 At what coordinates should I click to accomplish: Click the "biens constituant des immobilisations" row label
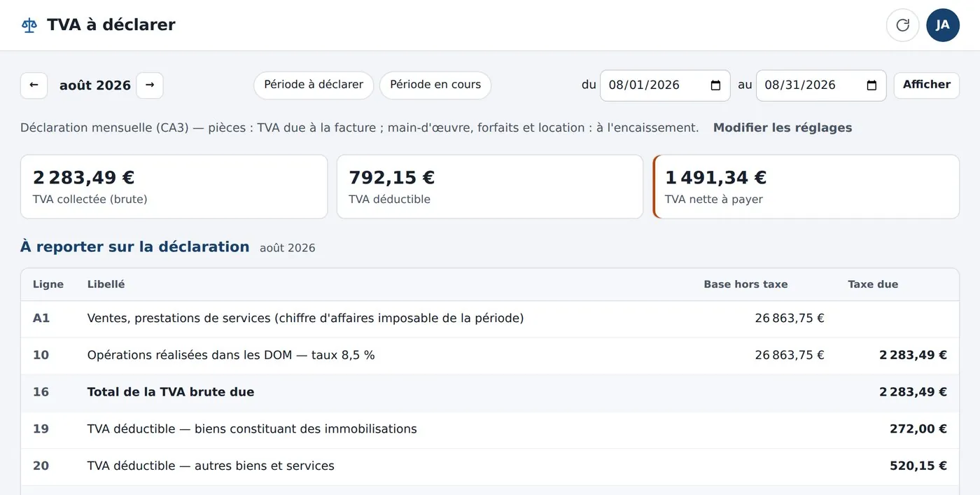[252, 429]
